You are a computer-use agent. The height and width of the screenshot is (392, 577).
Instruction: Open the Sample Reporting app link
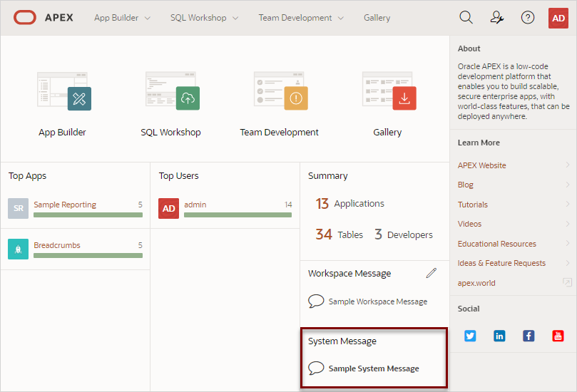click(x=65, y=205)
